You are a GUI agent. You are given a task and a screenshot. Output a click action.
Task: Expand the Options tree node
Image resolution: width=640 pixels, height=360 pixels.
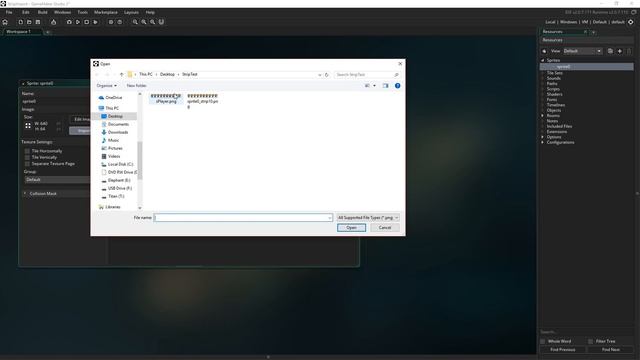543,137
